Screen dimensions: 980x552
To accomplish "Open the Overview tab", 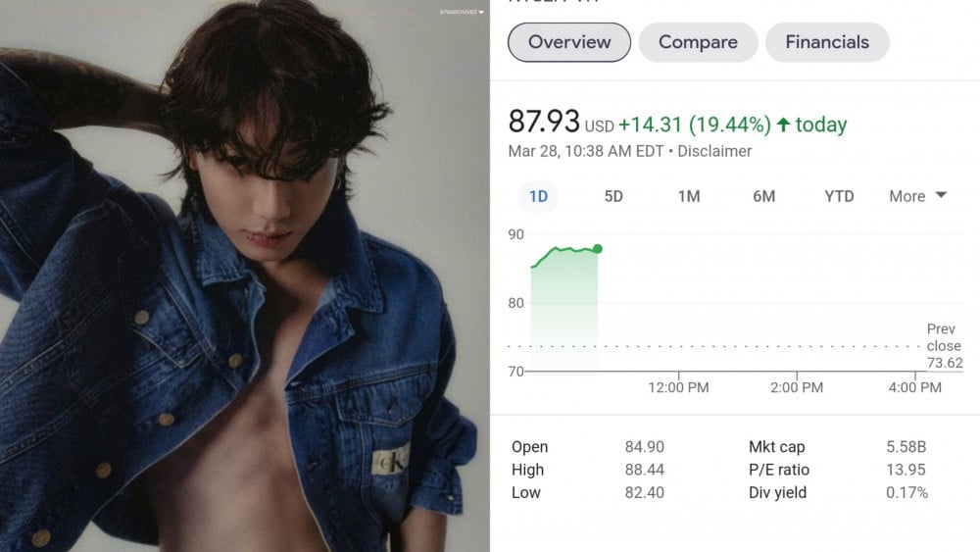I will point(568,42).
